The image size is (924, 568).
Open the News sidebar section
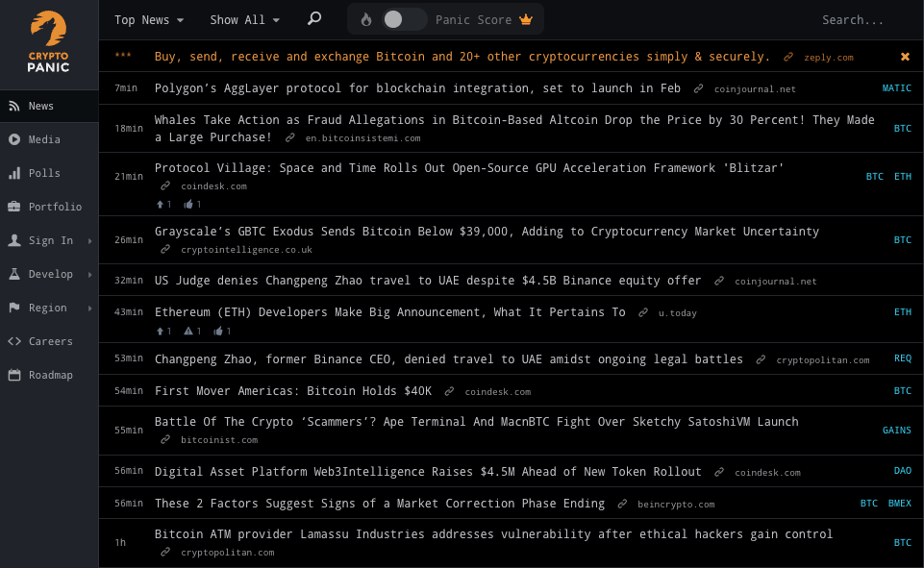coord(49,106)
